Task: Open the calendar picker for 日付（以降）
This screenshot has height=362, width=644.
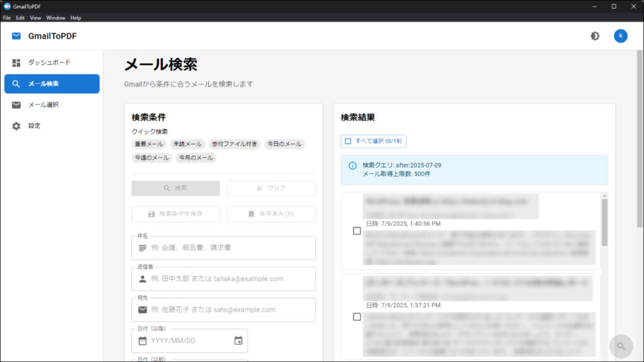Action: 238,341
